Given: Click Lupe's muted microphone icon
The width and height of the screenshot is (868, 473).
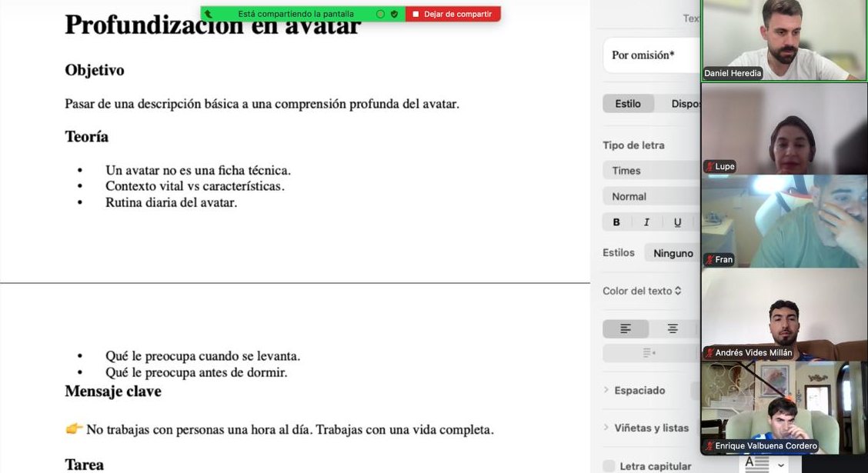Looking at the screenshot, I should (x=709, y=167).
